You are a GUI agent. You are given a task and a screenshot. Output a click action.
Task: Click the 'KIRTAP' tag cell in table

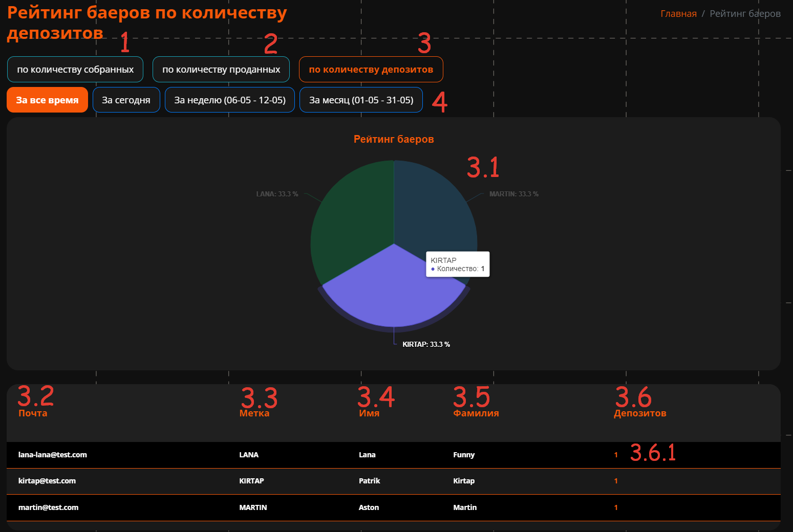click(x=251, y=481)
